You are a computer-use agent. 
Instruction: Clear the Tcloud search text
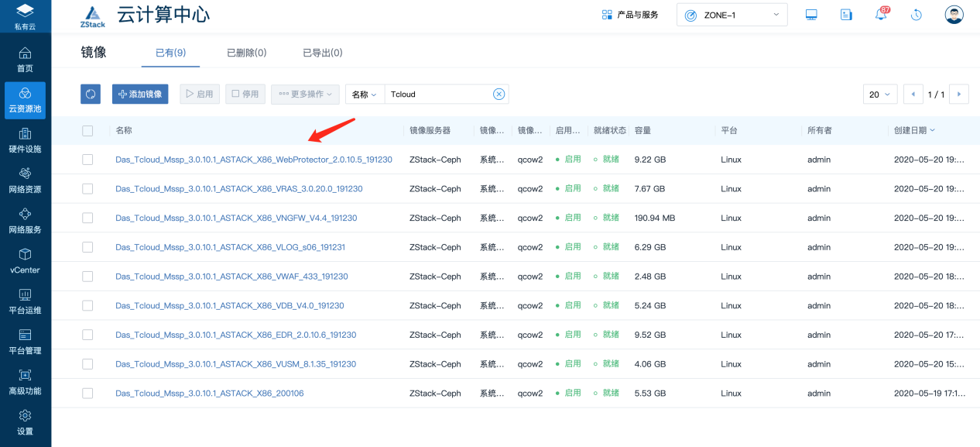[499, 95]
